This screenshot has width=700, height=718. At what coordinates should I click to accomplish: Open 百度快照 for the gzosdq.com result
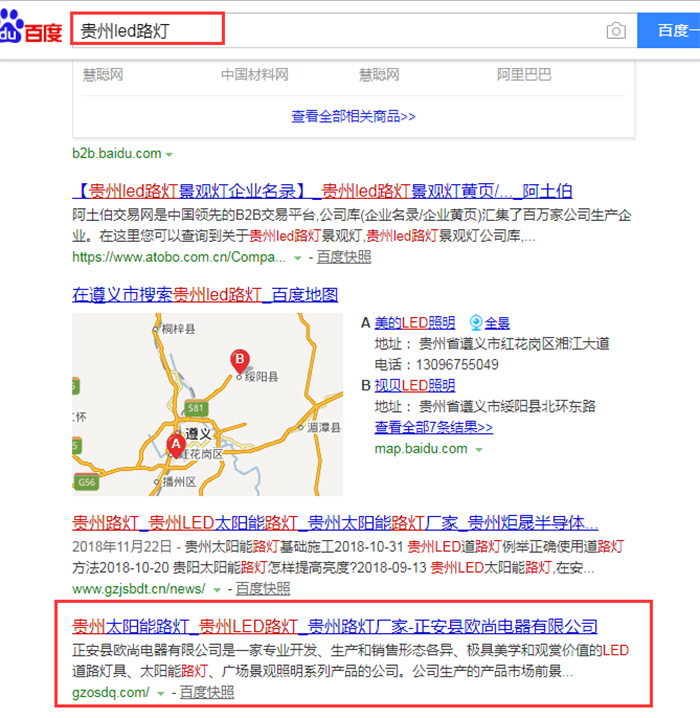207,692
